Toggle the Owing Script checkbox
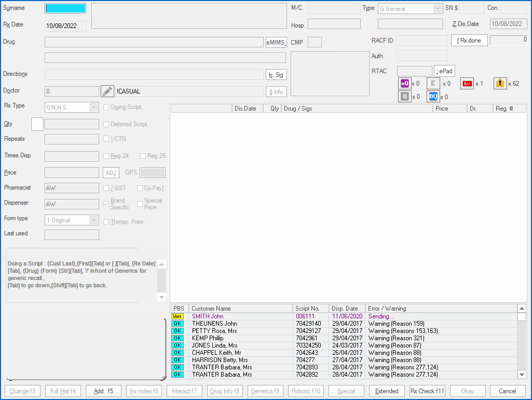The height and width of the screenshot is (400, 532). 106,108
